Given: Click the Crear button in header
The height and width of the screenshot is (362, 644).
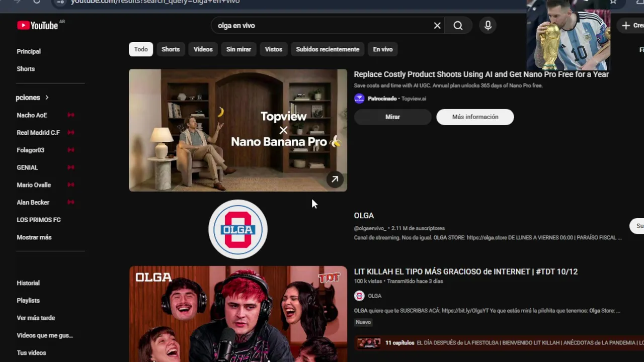Looking at the screenshot, I should coord(632,26).
